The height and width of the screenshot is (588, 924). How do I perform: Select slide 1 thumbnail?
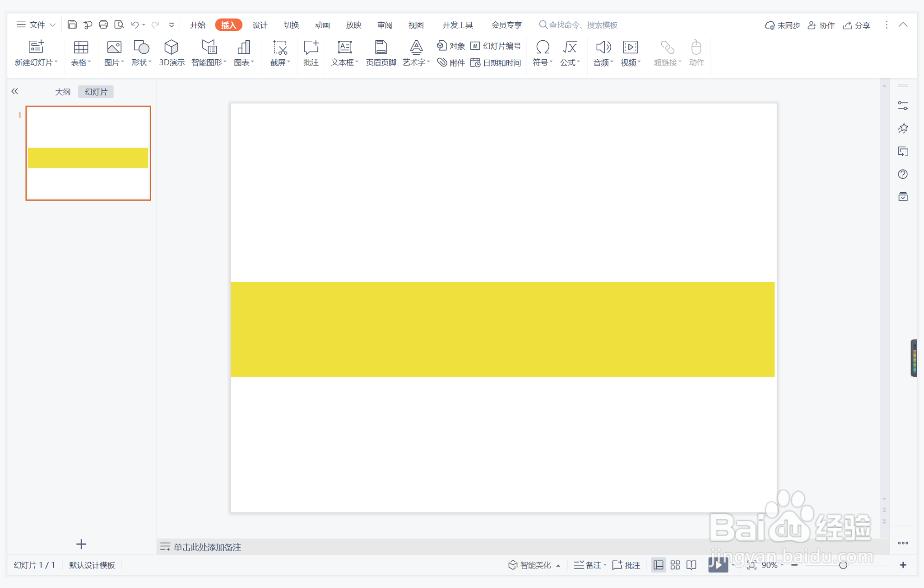(88, 153)
